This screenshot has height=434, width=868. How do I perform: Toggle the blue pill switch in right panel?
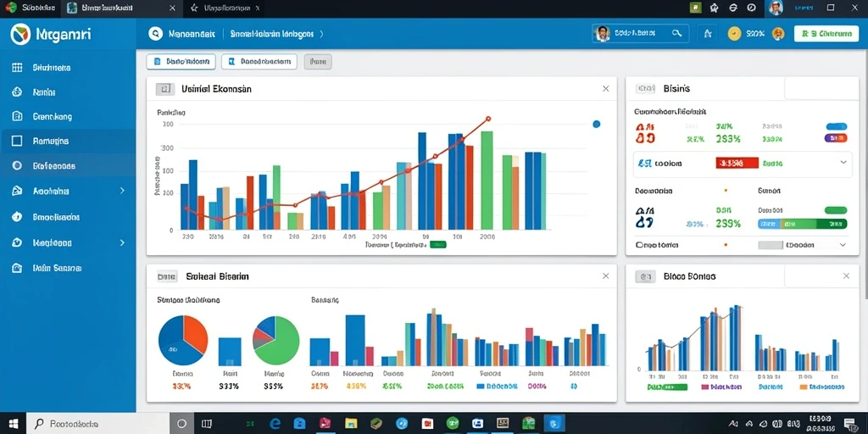[x=836, y=126]
